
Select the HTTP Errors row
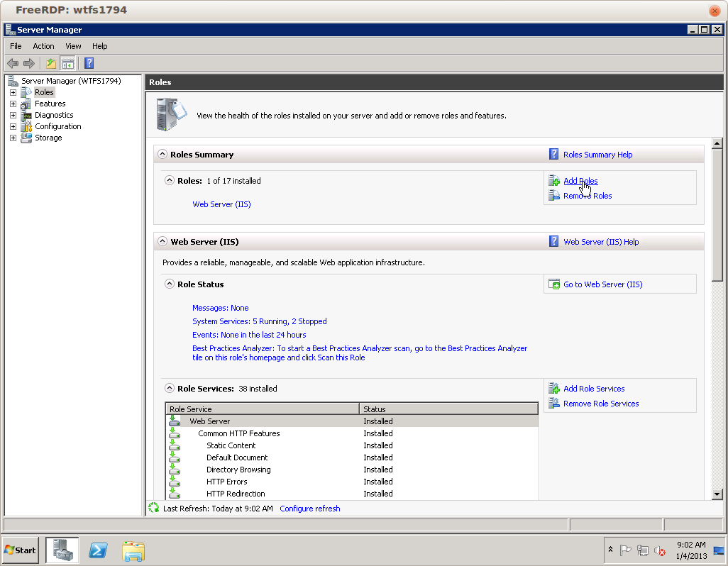352,482
